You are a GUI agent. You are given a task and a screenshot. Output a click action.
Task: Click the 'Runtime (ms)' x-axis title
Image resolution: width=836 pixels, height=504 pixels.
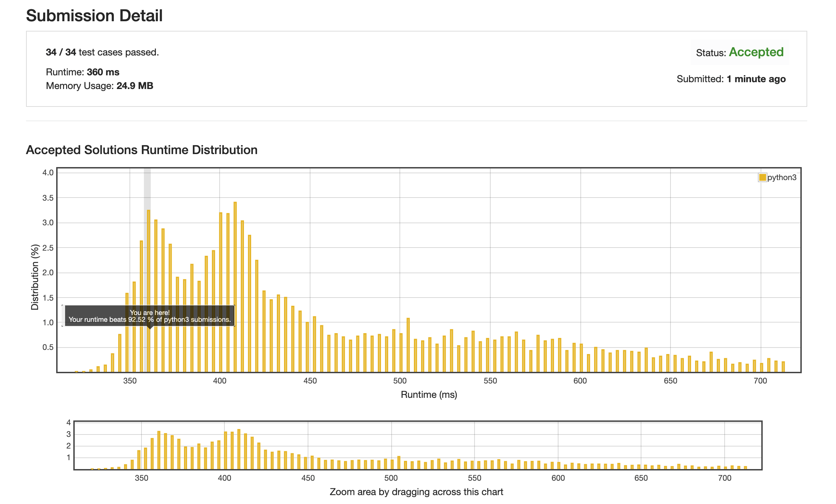[429, 395]
